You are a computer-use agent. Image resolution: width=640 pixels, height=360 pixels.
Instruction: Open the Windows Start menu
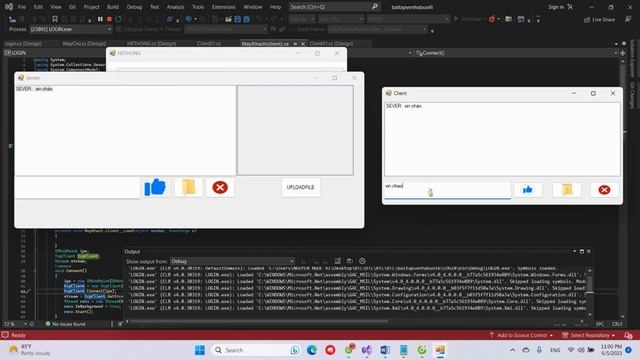click(x=200, y=350)
